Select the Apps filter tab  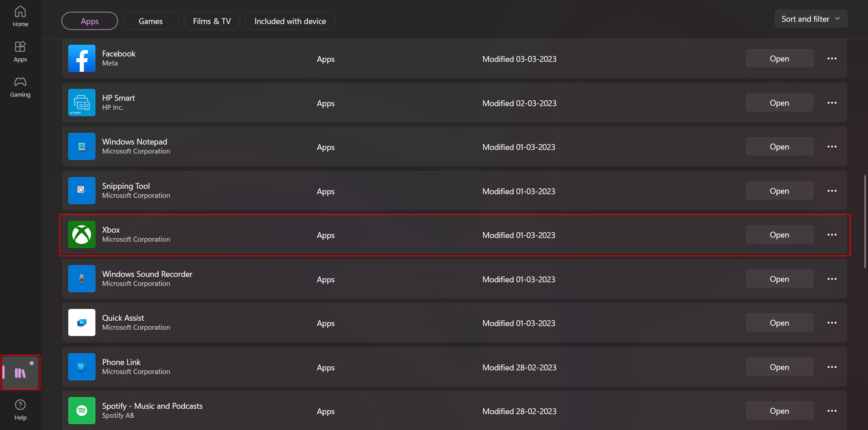[90, 21]
